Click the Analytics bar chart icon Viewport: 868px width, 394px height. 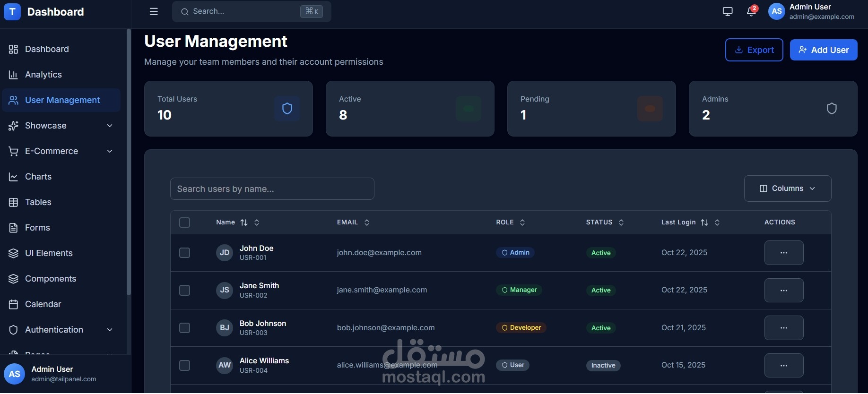pos(13,75)
